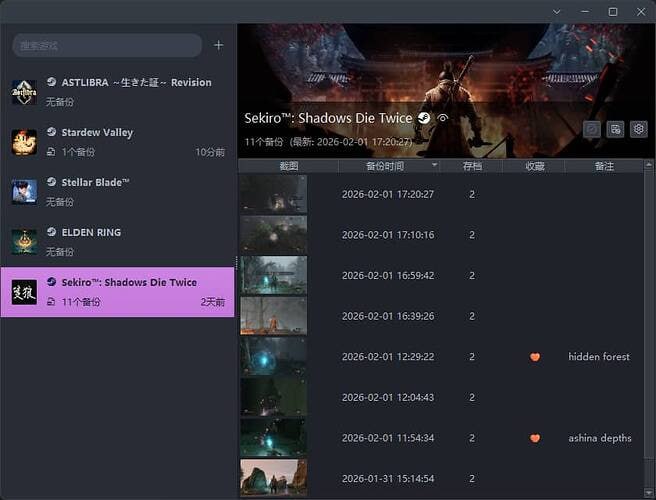This screenshot has width=656, height=500.
Task: Click the plus icon to add game
Action: pyautogui.click(x=219, y=45)
